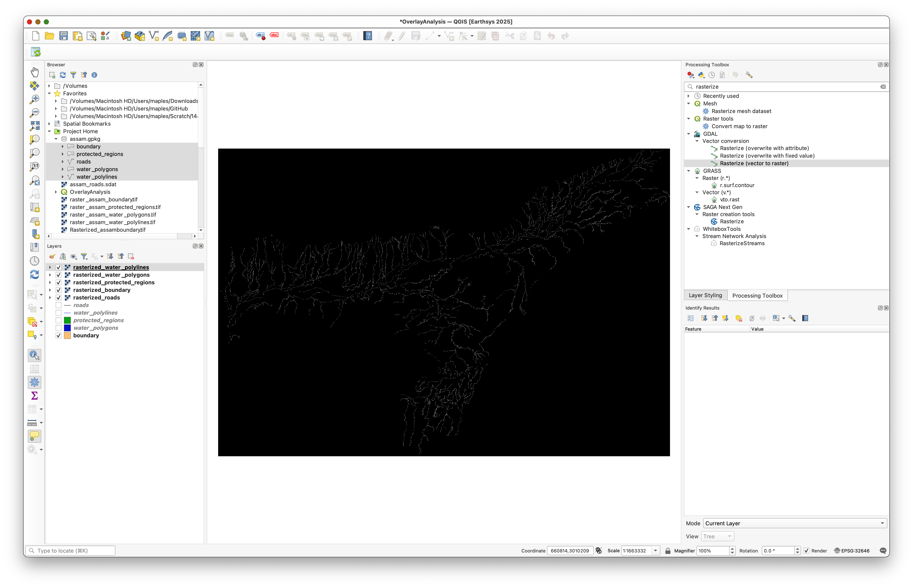Image resolution: width=913 pixels, height=588 pixels.
Task: Refresh the map canvas
Action: pos(35,274)
